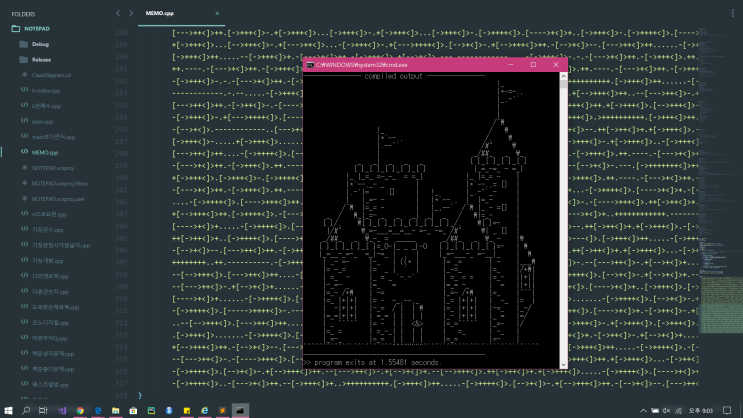Expand the Release folder
743x418 pixels.
[x=41, y=60]
